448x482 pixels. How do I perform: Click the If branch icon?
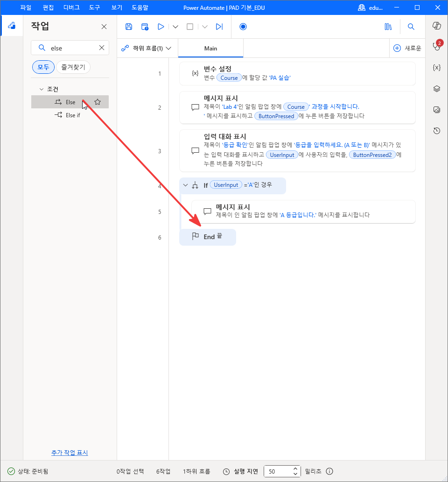click(x=195, y=185)
